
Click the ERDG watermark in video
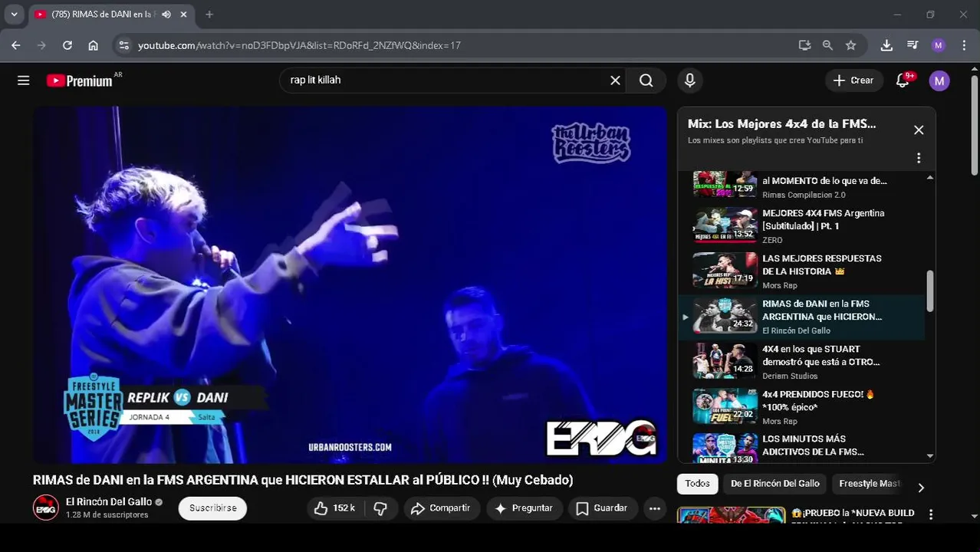tap(601, 439)
